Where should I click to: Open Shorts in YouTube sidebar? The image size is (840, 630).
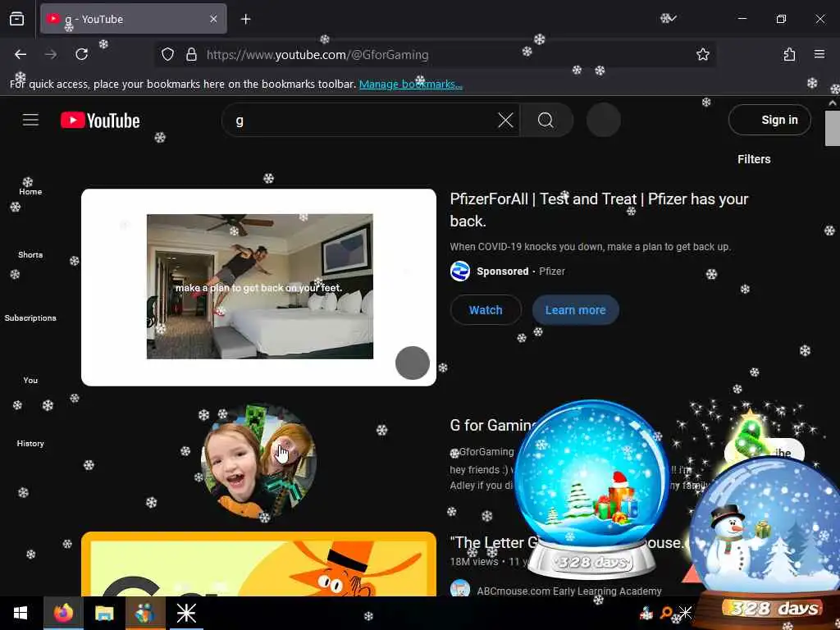30,249
